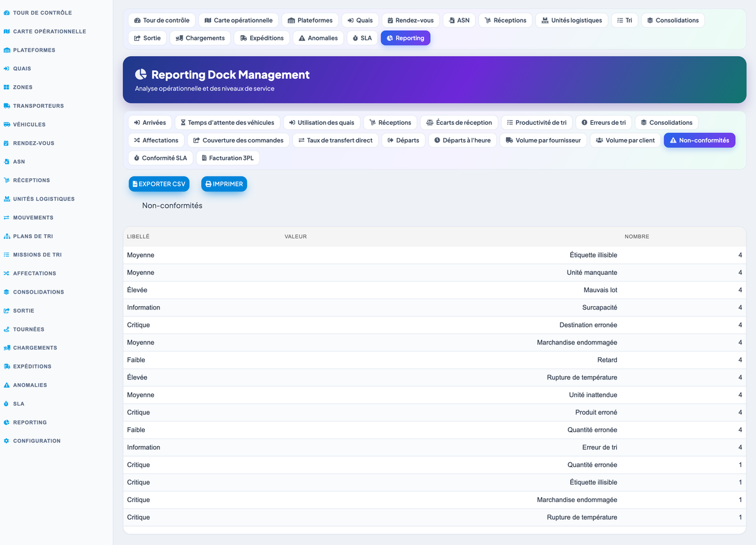Viewport: 756px width, 545px height.
Task: Click the Carte opérationnelle sidebar map icon
Action: 6,32
